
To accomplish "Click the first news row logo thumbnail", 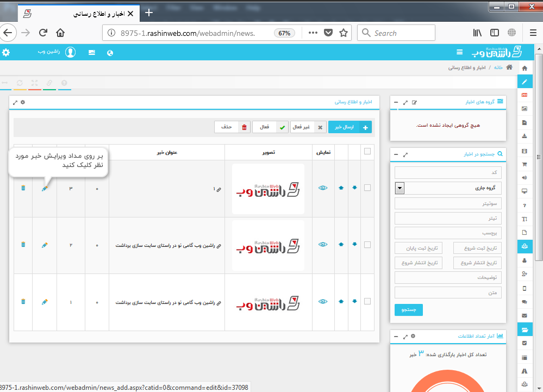I will pyautogui.click(x=269, y=189).
